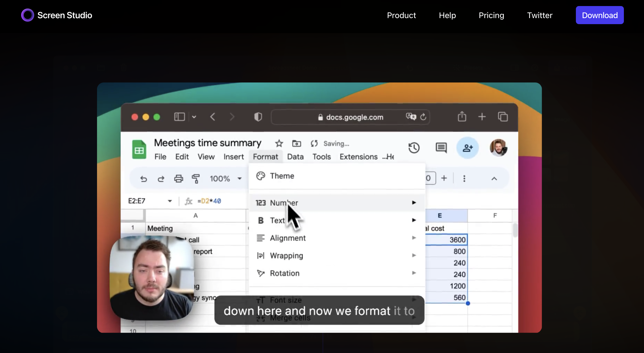Click the Download button
This screenshot has height=353, width=644.
600,15
